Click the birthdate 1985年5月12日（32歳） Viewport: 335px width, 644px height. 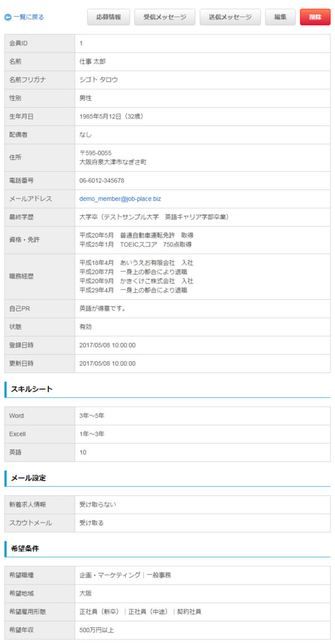coord(111,116)
